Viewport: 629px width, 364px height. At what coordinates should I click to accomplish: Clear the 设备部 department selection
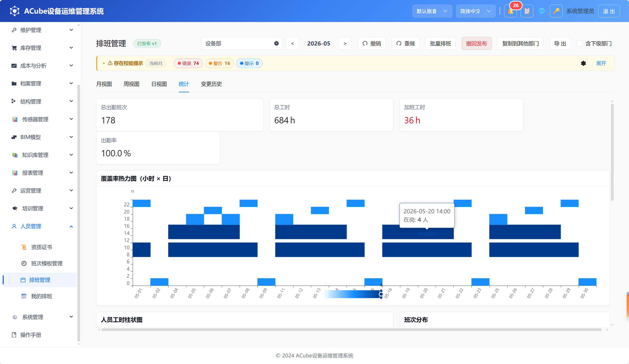point(276,44)
